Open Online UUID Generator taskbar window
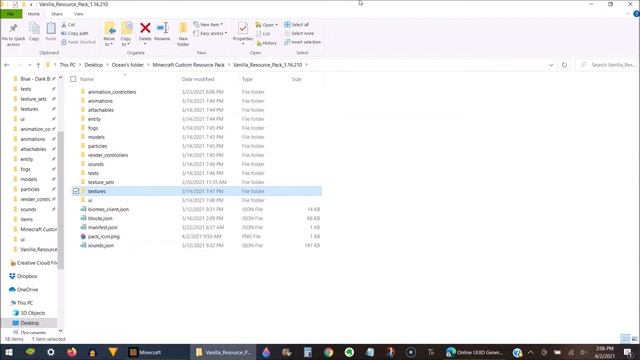 coord(474,352)
